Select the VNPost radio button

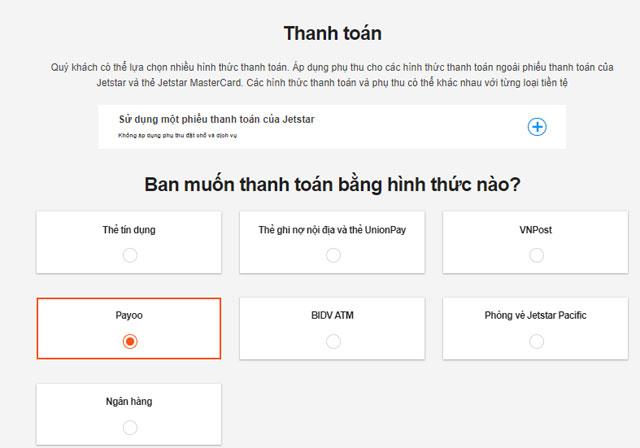click(x=536, y=255)
